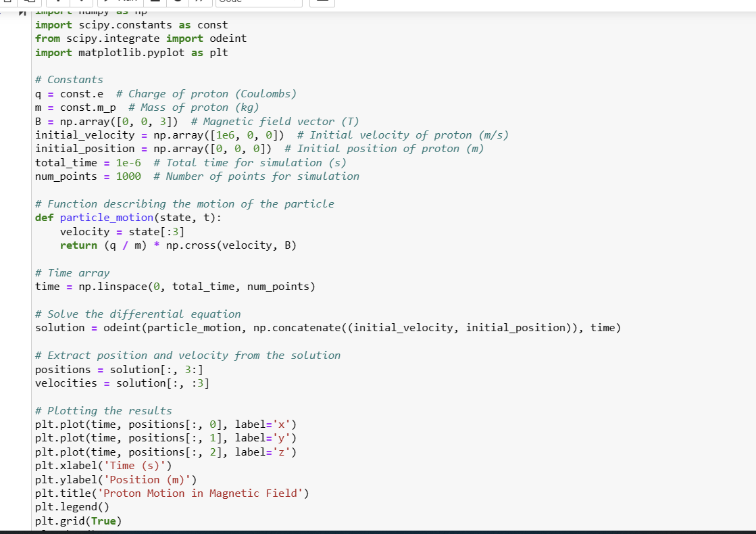Click the plt.grid(True) line
Viewport: 756px width, 534px height.
tap(78, 520)
